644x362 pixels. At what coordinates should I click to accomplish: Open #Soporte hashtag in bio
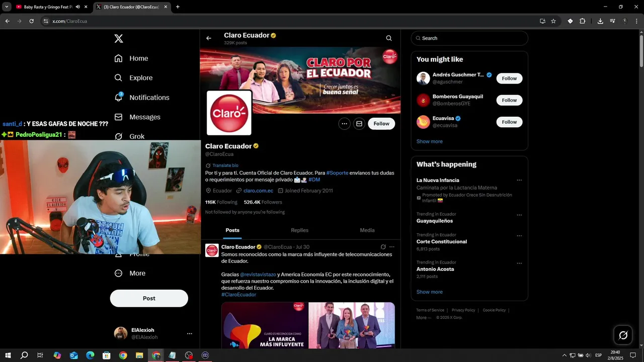(337, 173)
